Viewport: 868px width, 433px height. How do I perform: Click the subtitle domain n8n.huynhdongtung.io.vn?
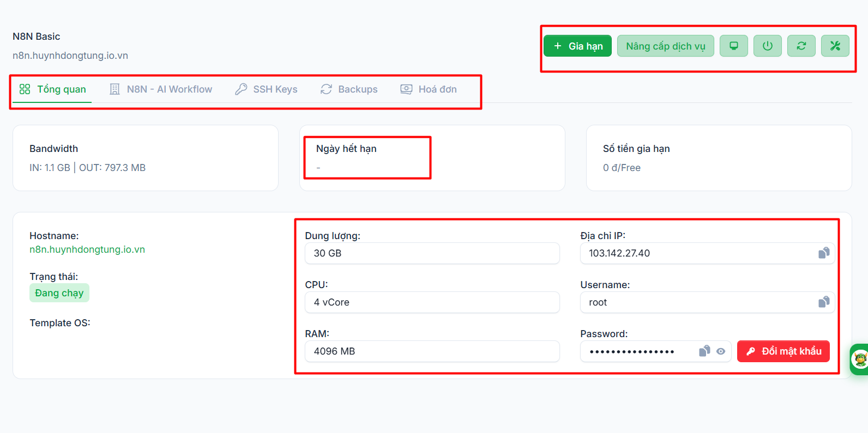coord(70,56)
